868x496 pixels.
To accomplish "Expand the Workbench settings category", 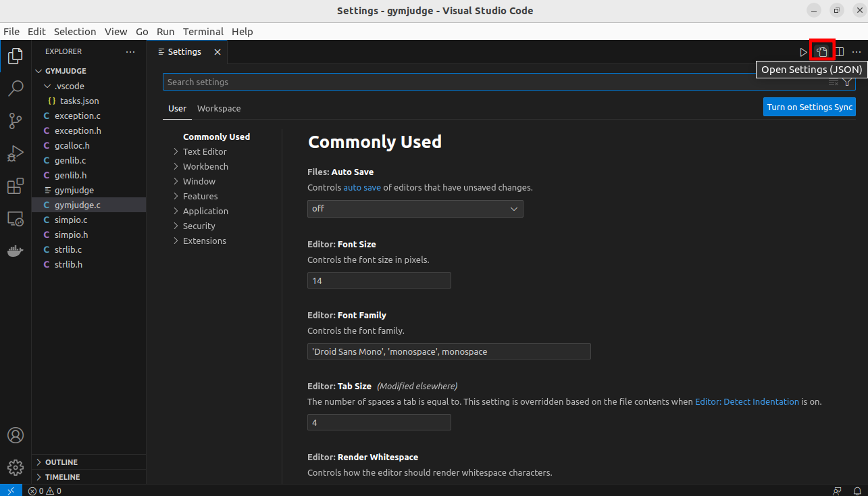I will [x=205, y=167].
